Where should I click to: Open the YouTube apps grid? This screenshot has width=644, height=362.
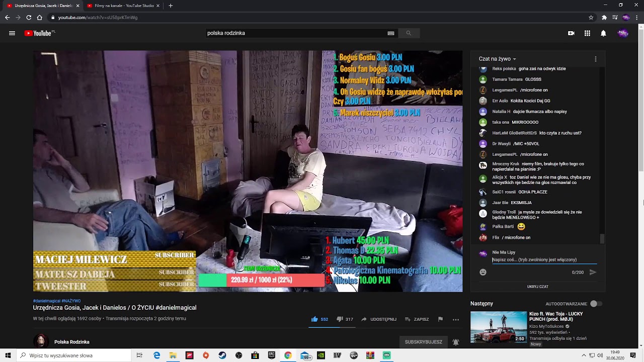[x=587, y=33]
